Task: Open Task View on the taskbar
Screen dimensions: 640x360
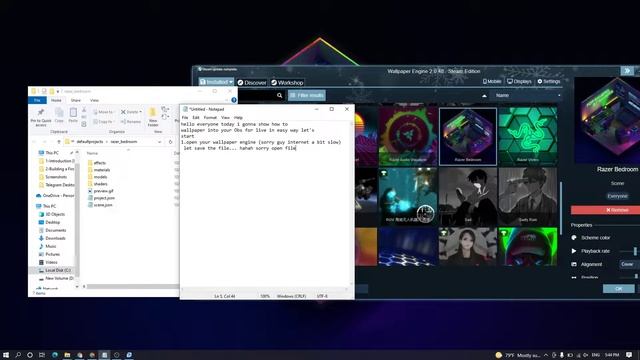Action: [x=42, y=355]
